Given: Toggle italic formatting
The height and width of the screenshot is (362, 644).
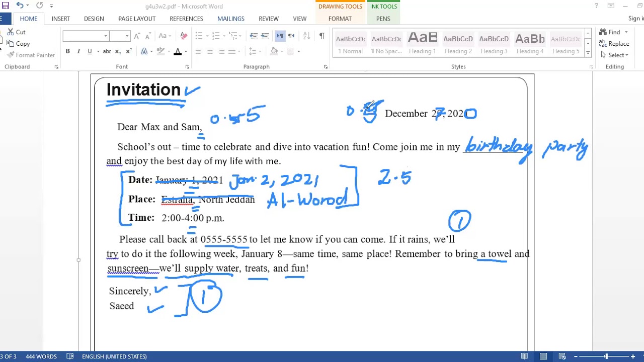Looking at the screenshot, I should click(x=79, y=51).
